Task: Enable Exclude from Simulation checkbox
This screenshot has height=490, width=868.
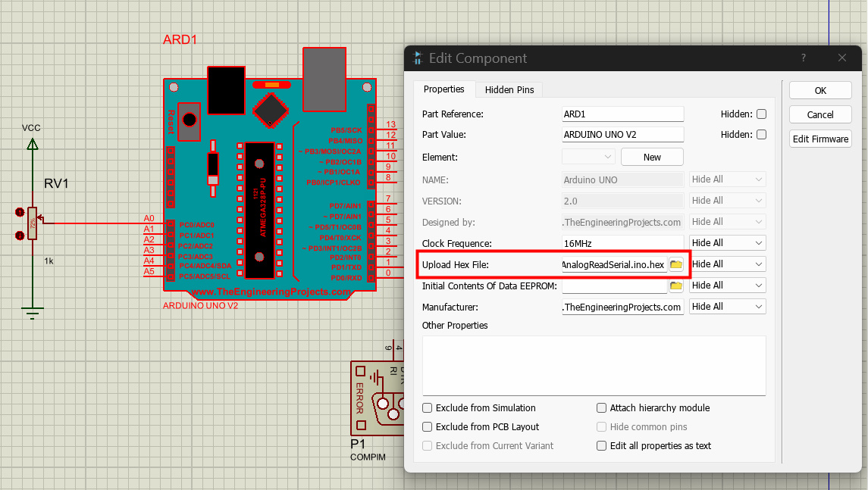Action: click(x=428, y=408)
